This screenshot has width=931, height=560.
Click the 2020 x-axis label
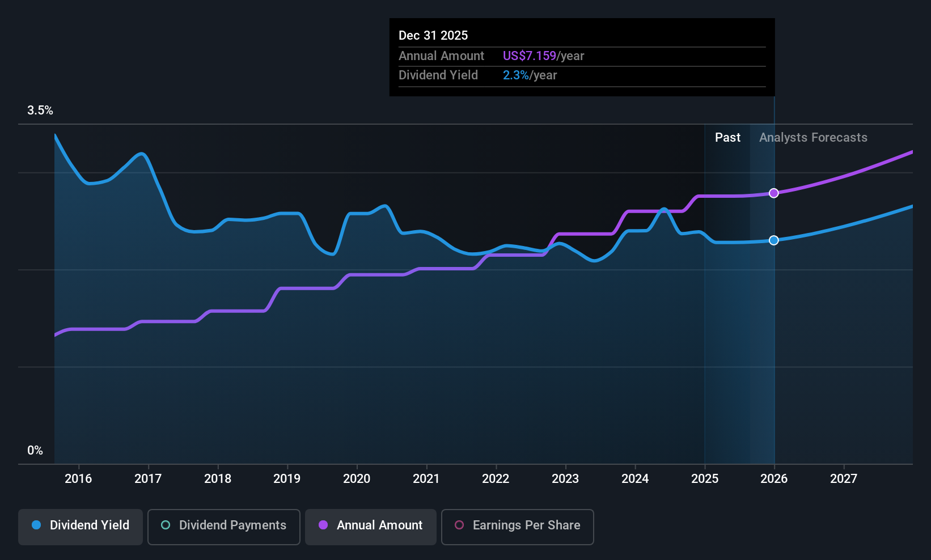tap(357, 479)
